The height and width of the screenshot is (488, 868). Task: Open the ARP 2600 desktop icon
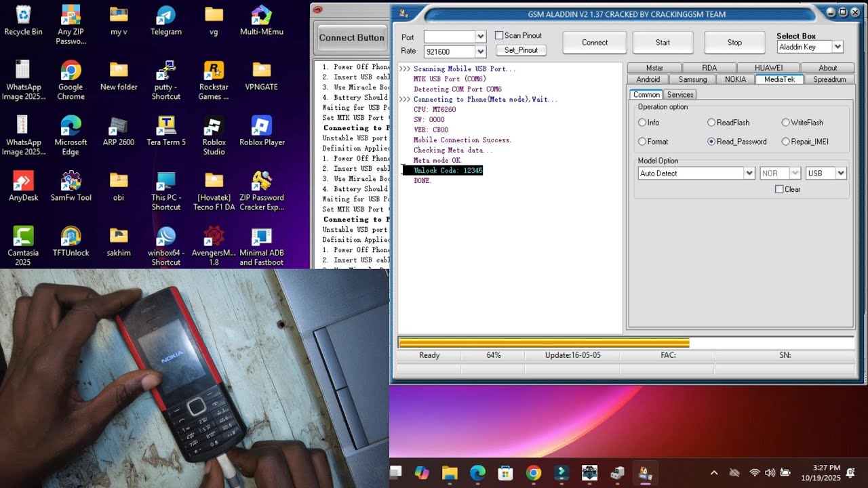[119, 131]
